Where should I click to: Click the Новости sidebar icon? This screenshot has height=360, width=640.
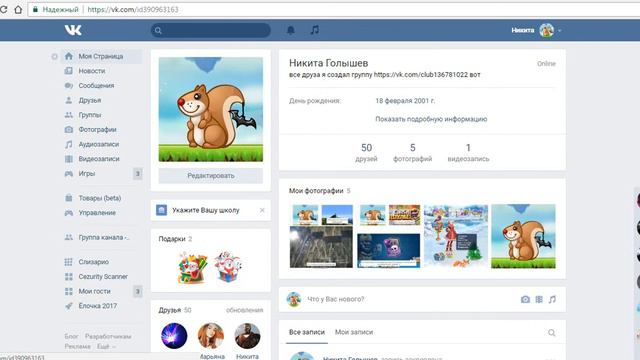point(69,71)
